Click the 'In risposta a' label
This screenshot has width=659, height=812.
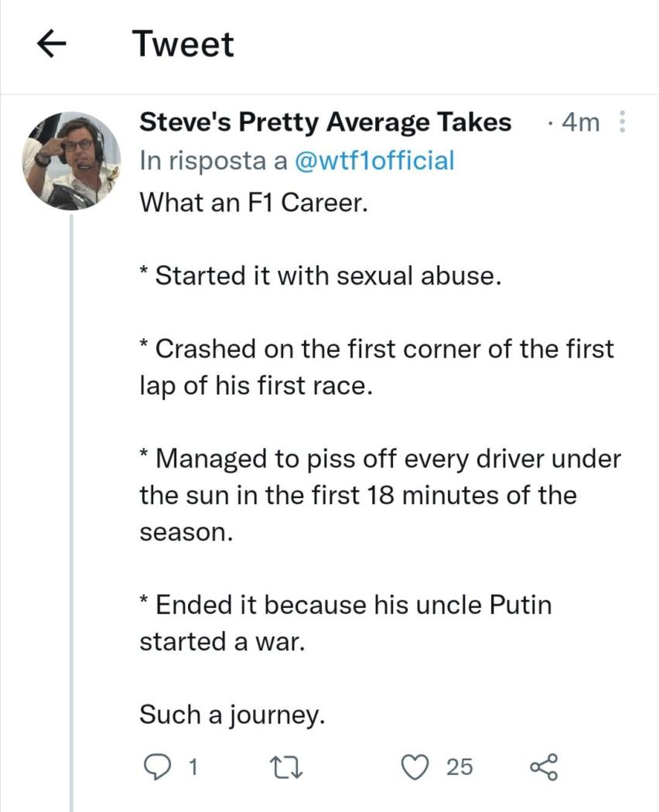213,161
